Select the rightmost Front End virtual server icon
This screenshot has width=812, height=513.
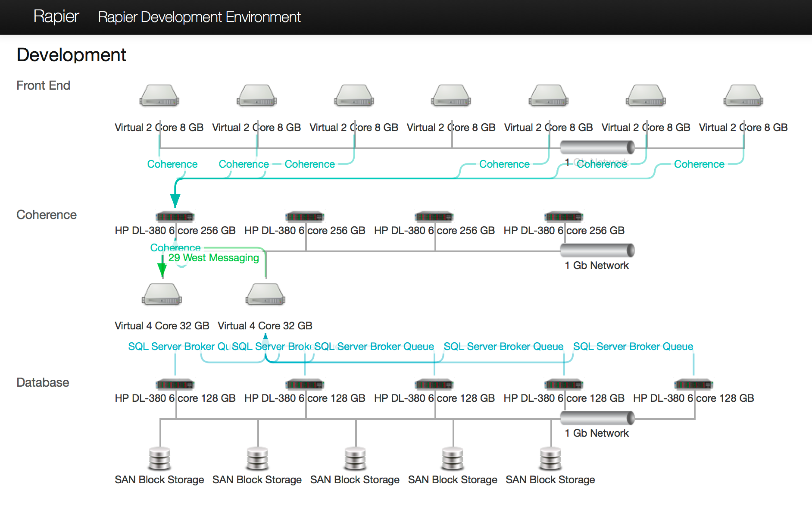743,96
